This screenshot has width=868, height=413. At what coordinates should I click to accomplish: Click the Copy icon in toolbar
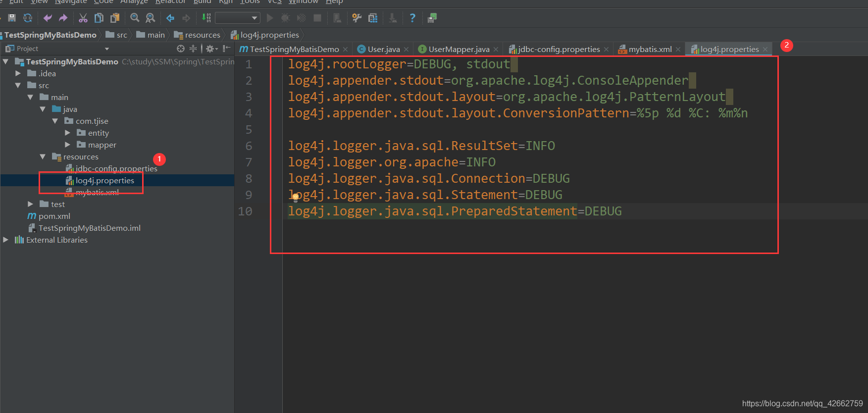[99, 18]
